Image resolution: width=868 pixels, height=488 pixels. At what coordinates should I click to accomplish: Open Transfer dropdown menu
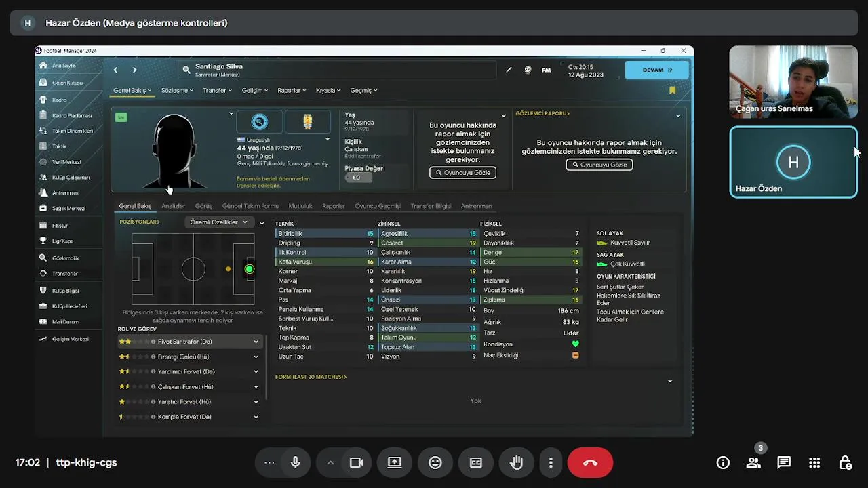[218, 90]
